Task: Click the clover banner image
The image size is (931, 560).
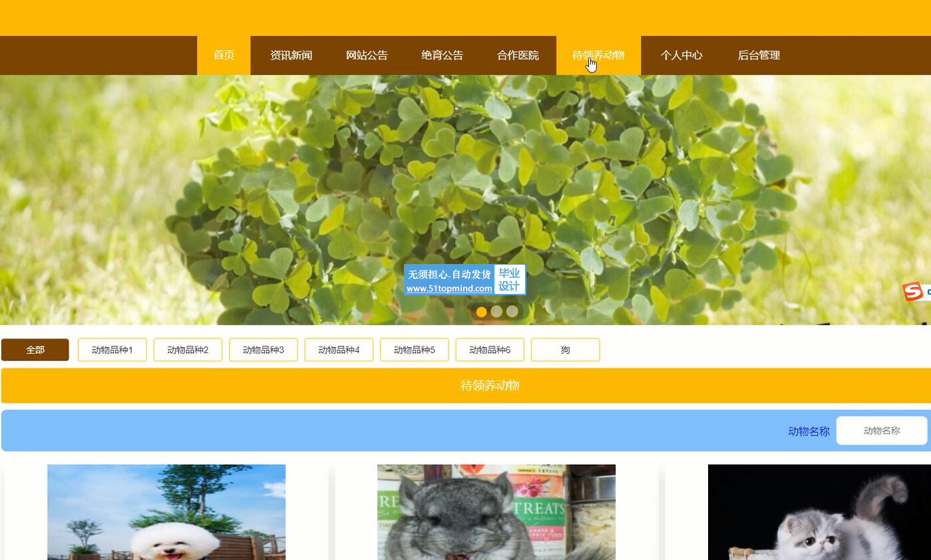Action: (x=465, y=200)
